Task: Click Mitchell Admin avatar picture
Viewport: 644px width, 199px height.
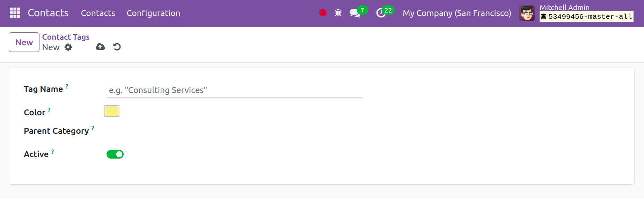Action: click(x=527, y=13)
